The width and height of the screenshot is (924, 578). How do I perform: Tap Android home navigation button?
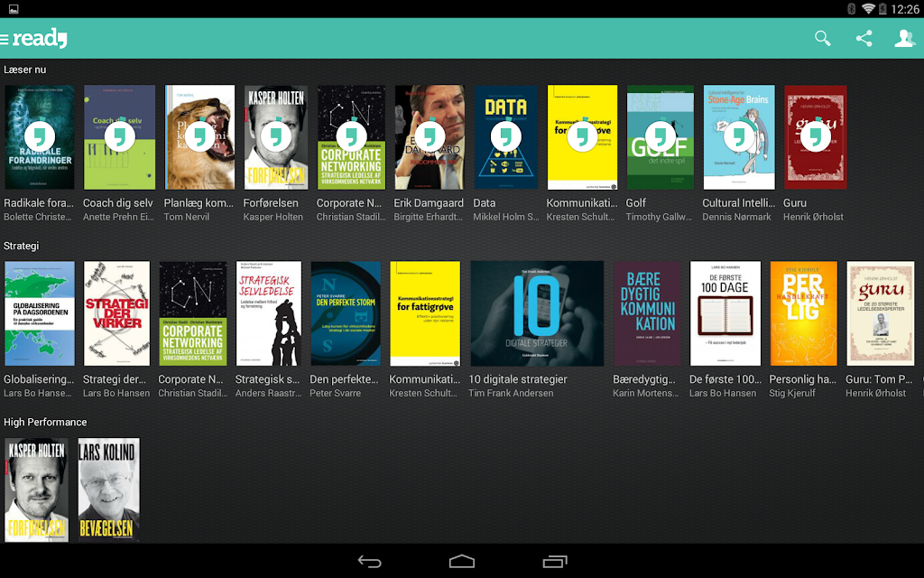click(462, 562)
